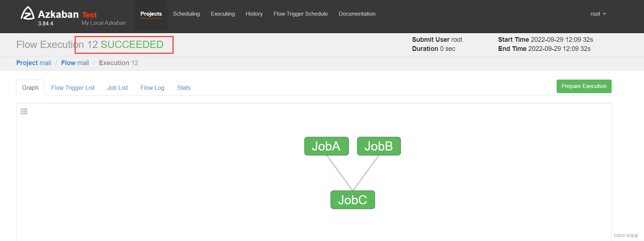Viewport: 644px width, 241px height.
Task: Click the Submit User root text
Action: point(437,40)
